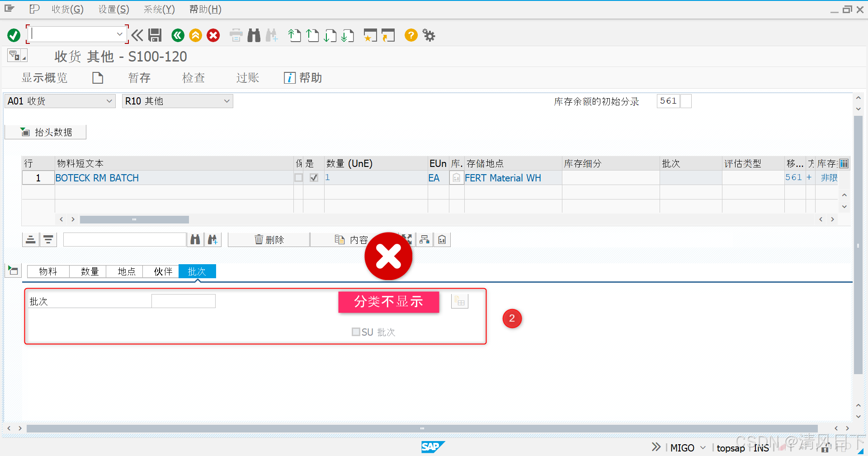Click the Previous Page icon
Image resolution: width=868 pixels, height=456 pixels.
pyautogui.click(x=312, y=35)
